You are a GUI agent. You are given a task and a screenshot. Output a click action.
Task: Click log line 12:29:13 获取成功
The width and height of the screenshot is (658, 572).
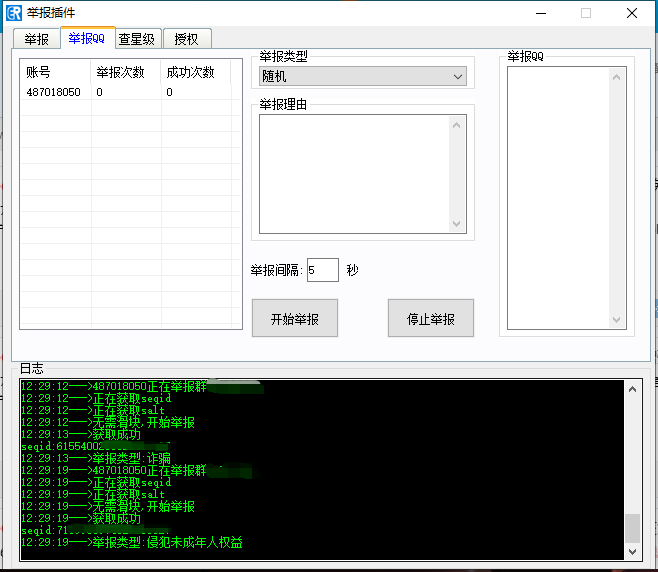point(81,434)
